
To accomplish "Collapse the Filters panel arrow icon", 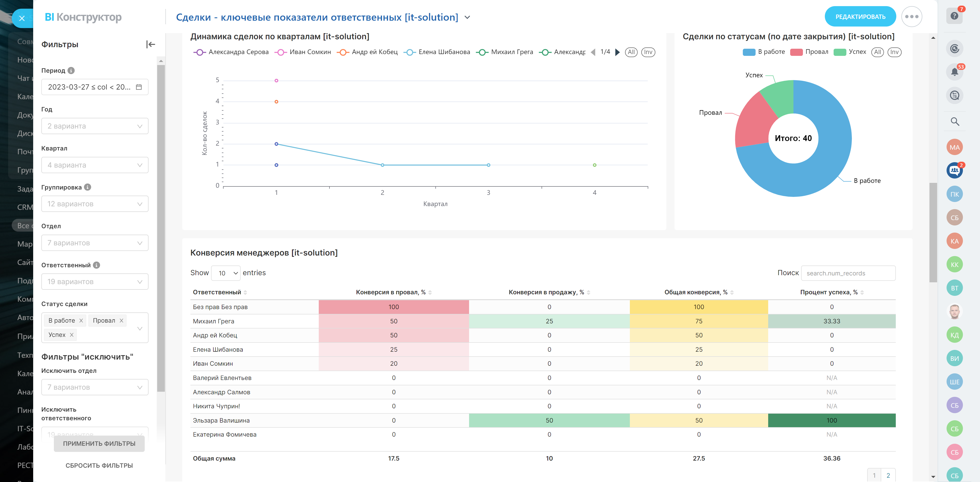I will [x=151, y=44].
